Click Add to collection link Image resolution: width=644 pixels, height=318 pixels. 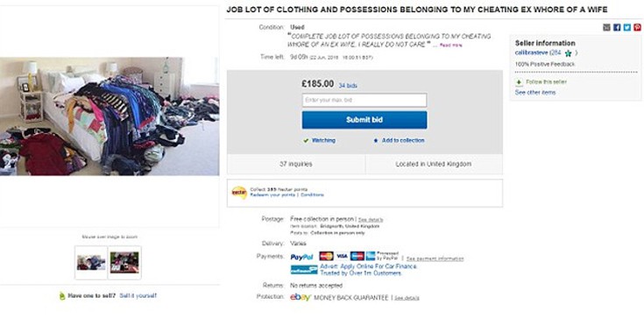click(403, 140)
